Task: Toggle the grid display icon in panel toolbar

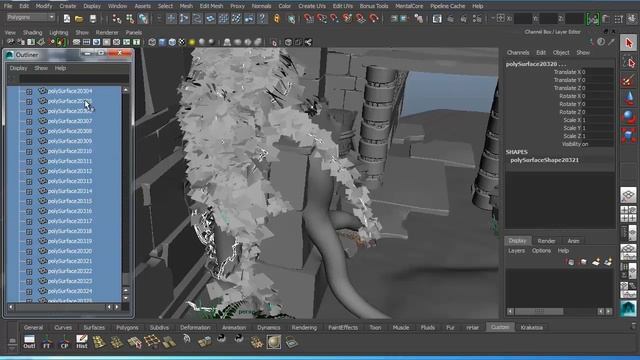Action: tap(76, 42)
